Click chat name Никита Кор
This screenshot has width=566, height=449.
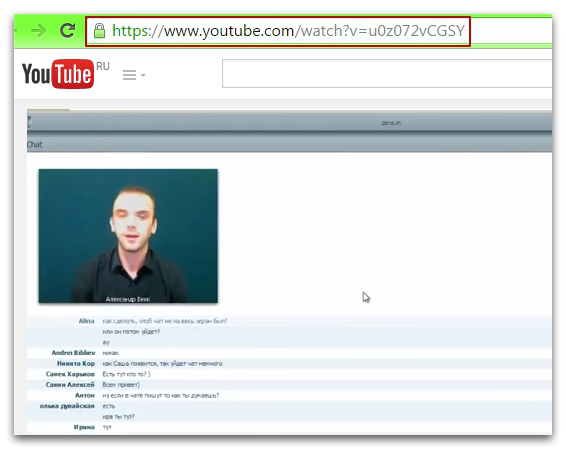(76, 363)
